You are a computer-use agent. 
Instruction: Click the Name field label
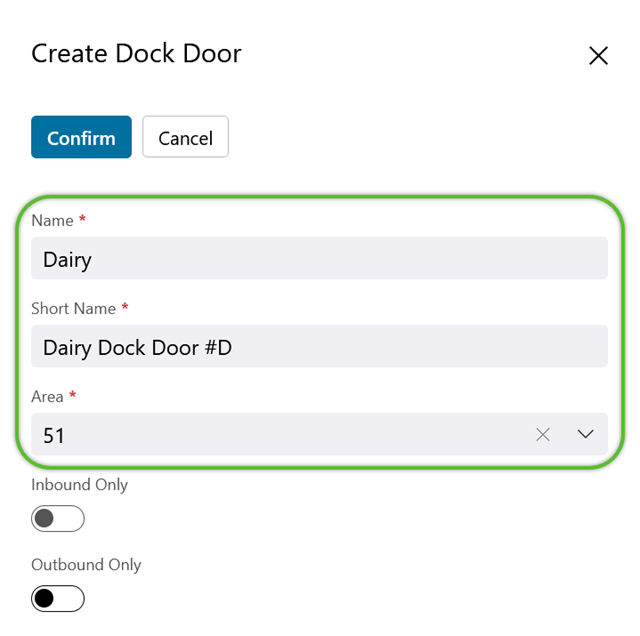click(52, 220)
